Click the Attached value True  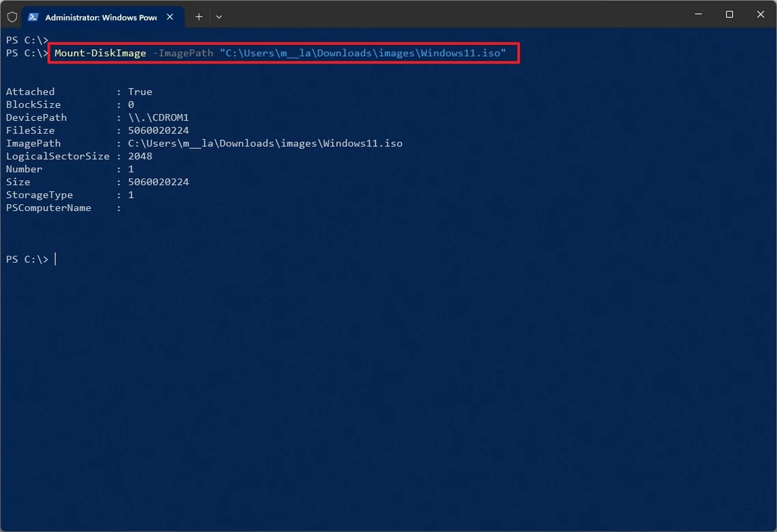pos(140,92)
